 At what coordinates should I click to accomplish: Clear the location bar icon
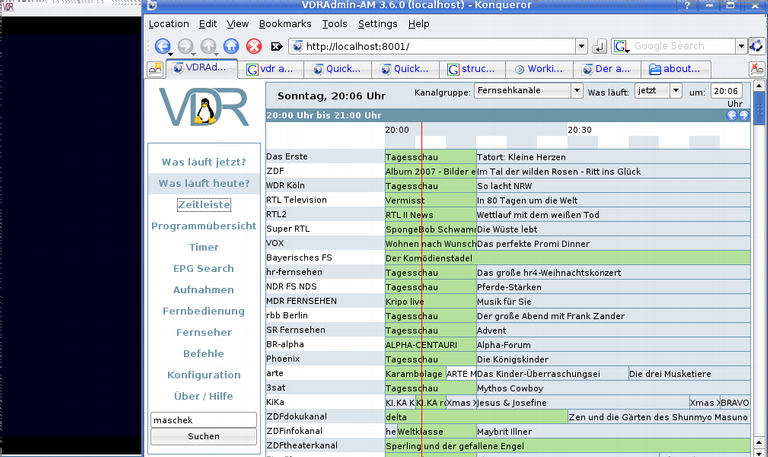tap(277, 46)
